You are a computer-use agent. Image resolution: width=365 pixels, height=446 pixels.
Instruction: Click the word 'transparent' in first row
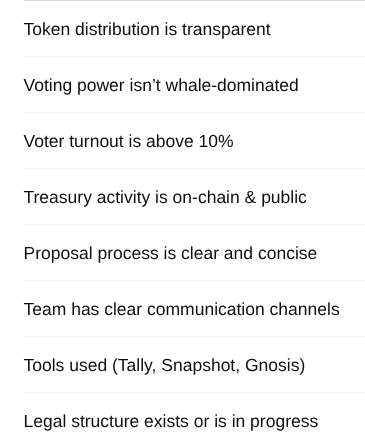(226, 30)
